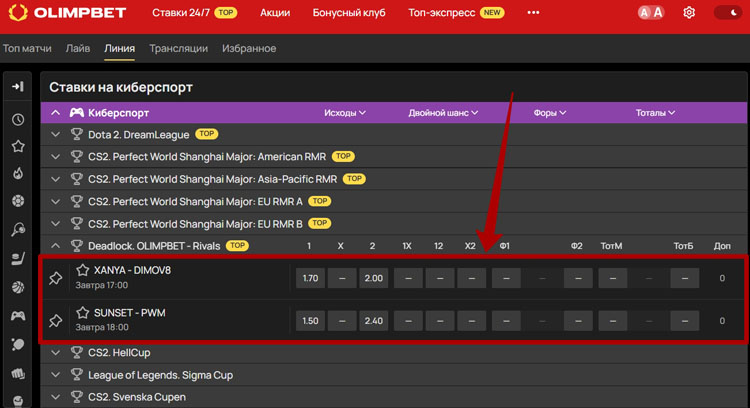Screen dimensions: 750x408
Task: Expand the CS2. HellCup chevron
Action: 55,353
